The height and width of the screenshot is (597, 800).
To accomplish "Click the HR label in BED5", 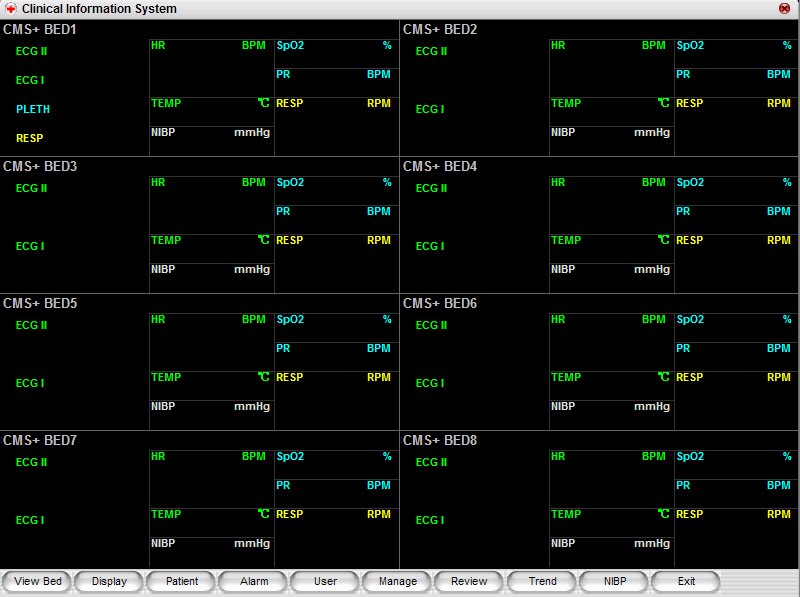I will pyautogui.click(x=158, y=319).
